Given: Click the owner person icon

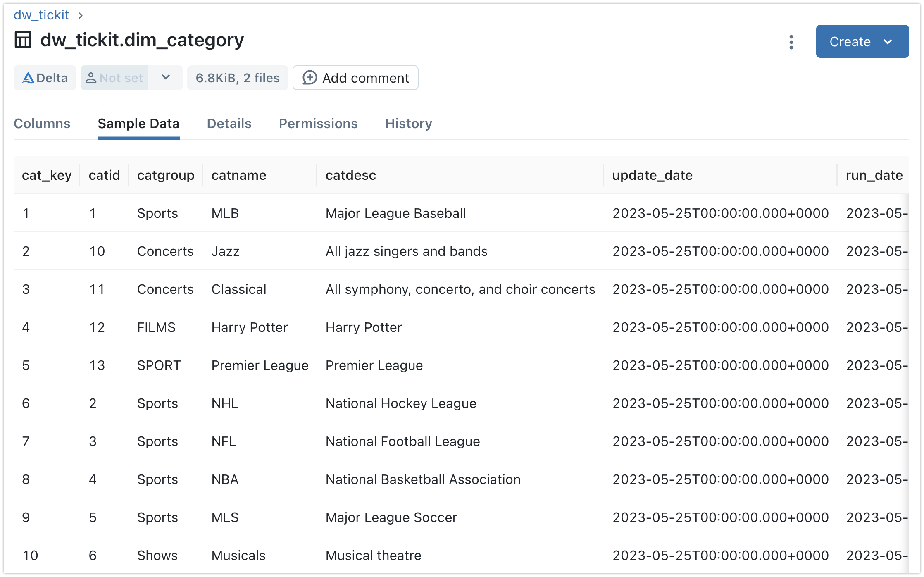Looking at the screenshot, I should point(90,78).
